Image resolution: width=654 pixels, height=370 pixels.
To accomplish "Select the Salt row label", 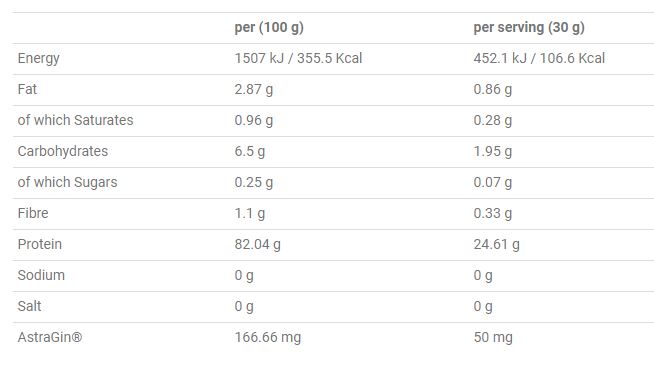I will point(29,306).
